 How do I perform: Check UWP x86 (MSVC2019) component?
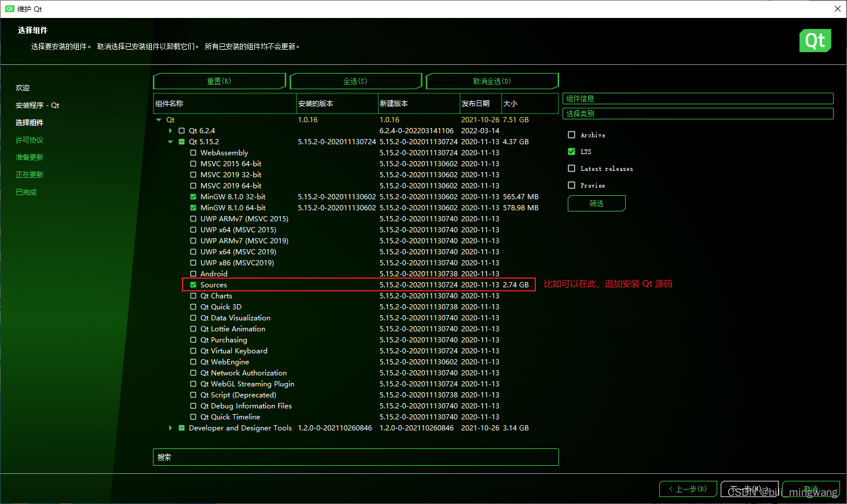click(x=194, y=263)
